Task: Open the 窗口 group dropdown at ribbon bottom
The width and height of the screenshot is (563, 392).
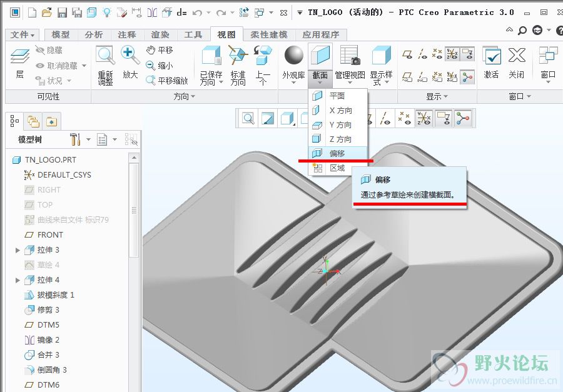Action: coord(520,96)
